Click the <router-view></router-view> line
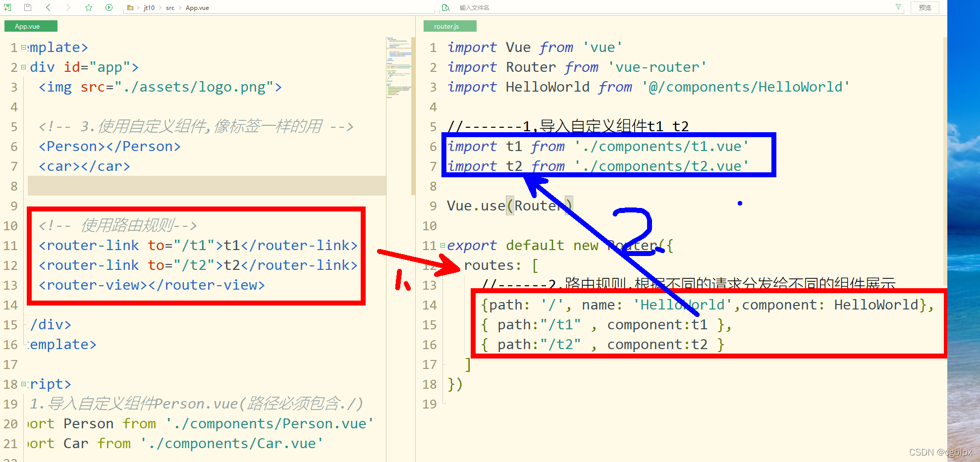The height and width of the screenshot is (462, 980). (x=152, y=285)
